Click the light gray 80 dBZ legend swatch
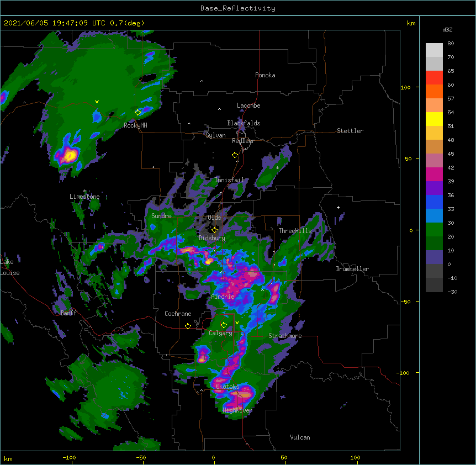Screen dimensions: 476x465 click(434, 50)
